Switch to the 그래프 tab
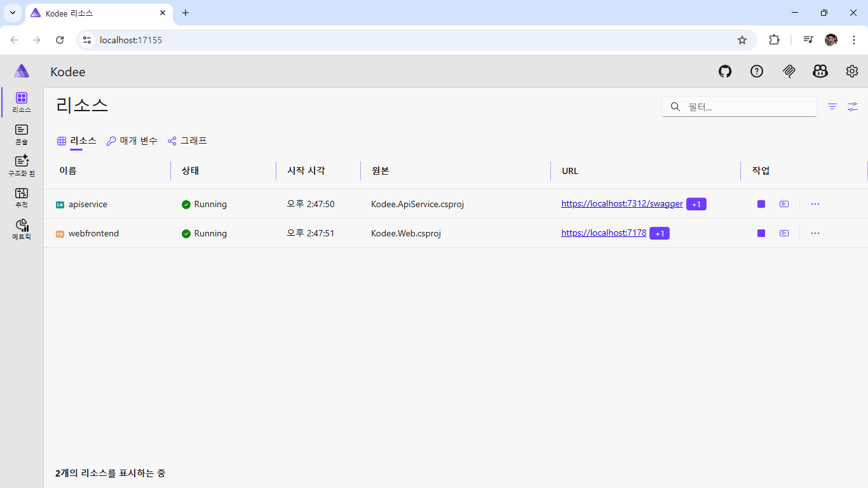Viewport: 868px width, 488px height. tap(187, 140)
